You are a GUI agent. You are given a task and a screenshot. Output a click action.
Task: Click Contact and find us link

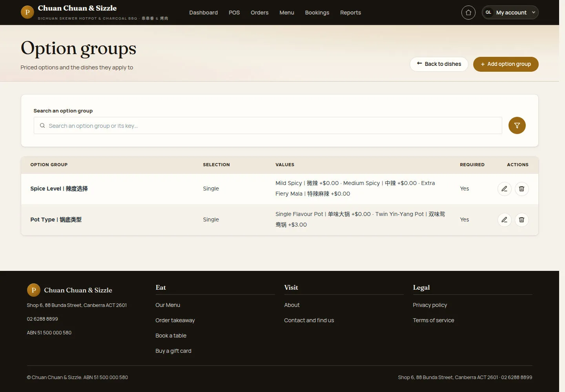pos(309,320)
